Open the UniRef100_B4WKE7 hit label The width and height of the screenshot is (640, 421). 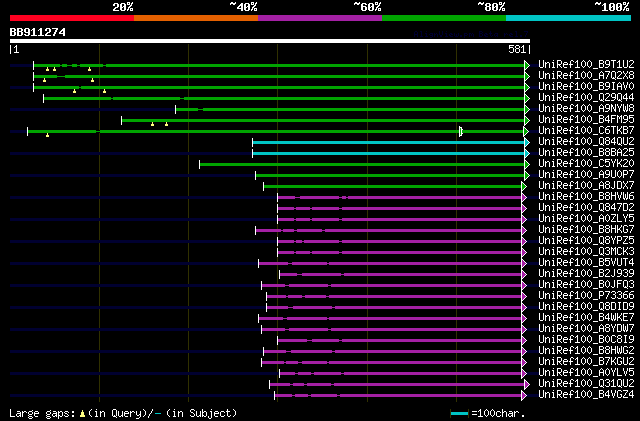[586, 318]
